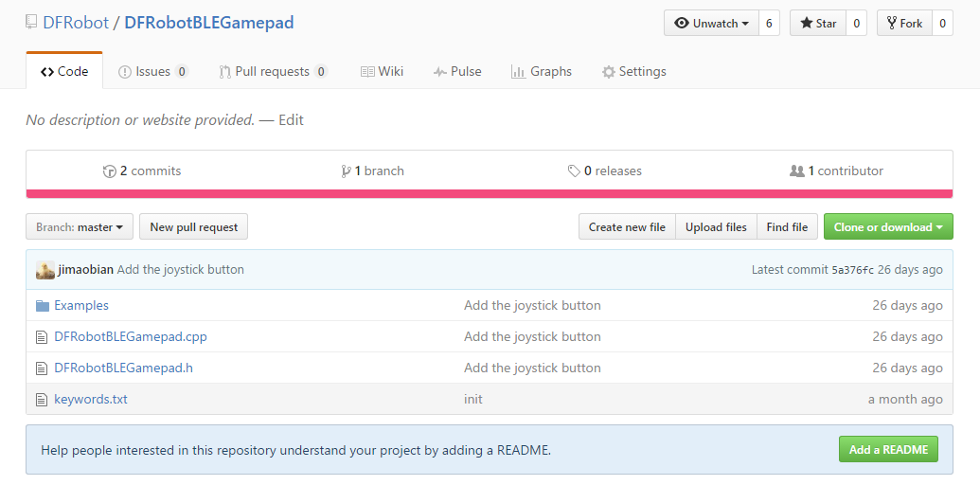Click the forks count next to Fork
The image size is (980, 503).
[942, 23]
